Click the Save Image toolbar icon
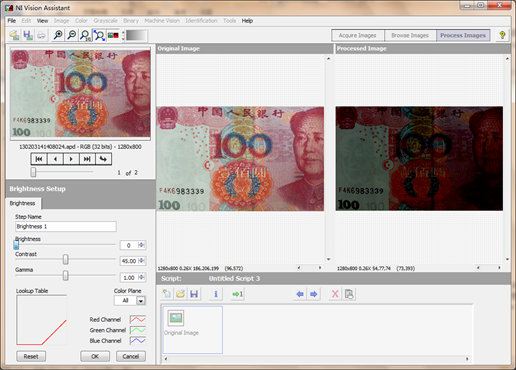 [27, 35]
